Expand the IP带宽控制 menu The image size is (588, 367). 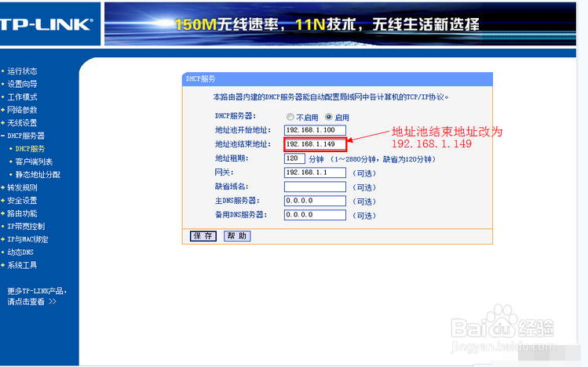coord(26,226)
